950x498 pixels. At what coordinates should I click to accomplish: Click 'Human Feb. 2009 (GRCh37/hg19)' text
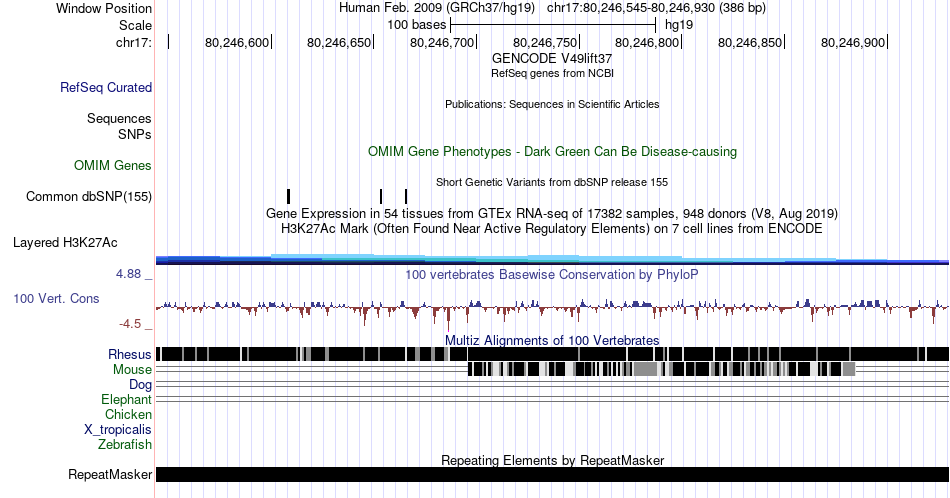[x=437, y=8]
